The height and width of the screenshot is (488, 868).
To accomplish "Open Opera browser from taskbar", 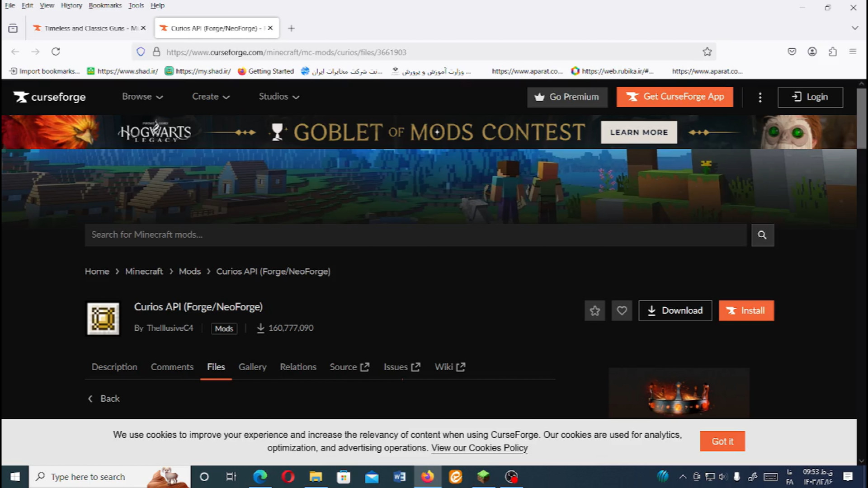I will [x=288, y=477].
